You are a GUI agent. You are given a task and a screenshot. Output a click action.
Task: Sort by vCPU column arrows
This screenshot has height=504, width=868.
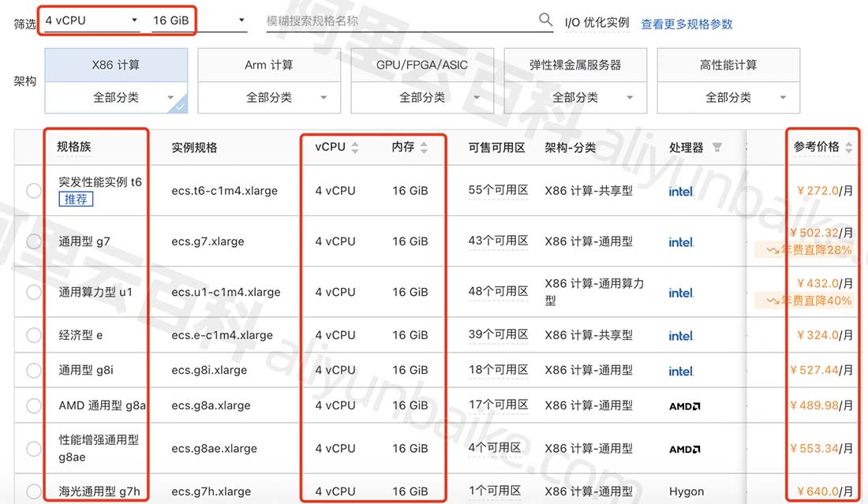pos(355,147)
